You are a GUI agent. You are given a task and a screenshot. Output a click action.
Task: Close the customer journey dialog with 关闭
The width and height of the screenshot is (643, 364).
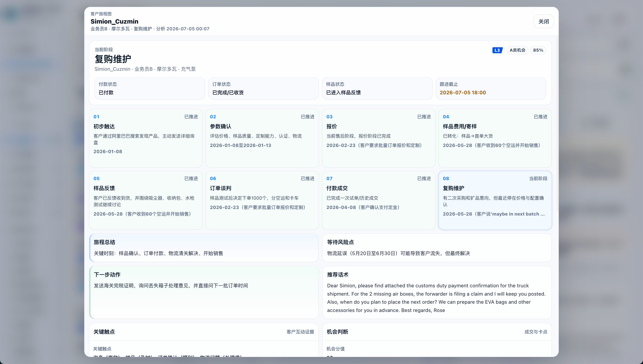(x=543, y=21)
